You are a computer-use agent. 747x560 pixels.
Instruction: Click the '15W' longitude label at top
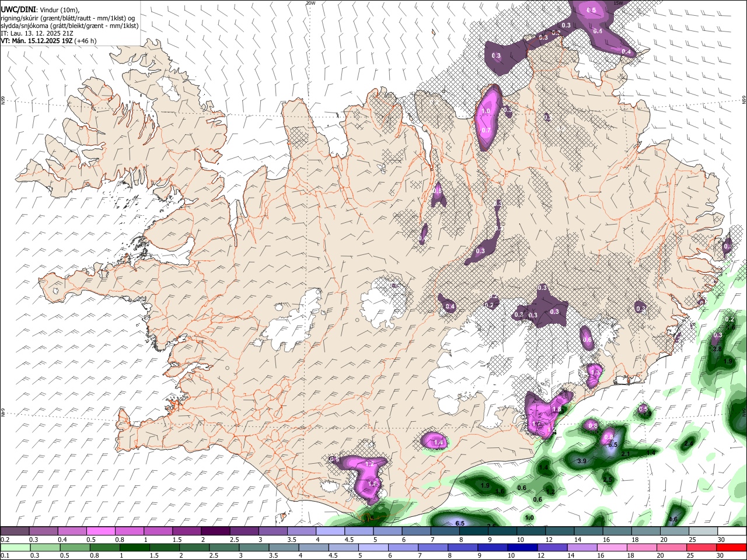click(x=619, y=3)
